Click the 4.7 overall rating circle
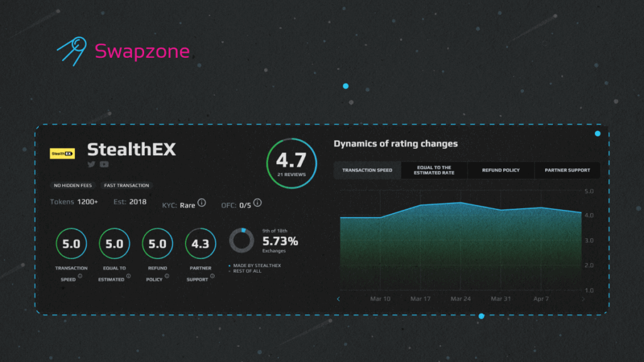The width and height of the screenshot is (644, 362). coord(291,163)
